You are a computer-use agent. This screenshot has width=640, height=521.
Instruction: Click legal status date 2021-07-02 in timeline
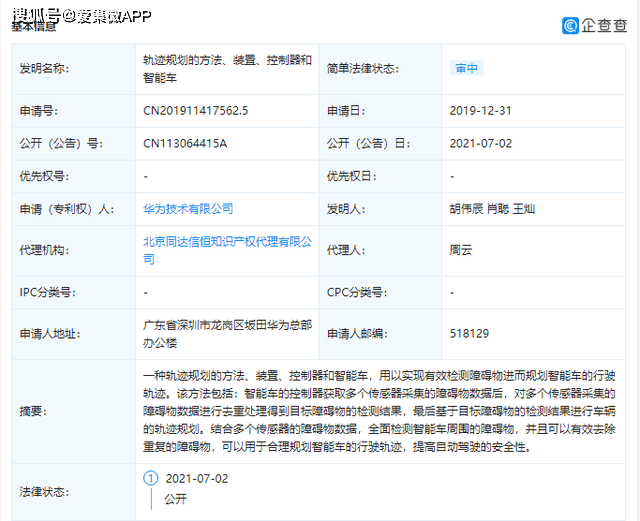pyautogui.click(x=197, y=478)
